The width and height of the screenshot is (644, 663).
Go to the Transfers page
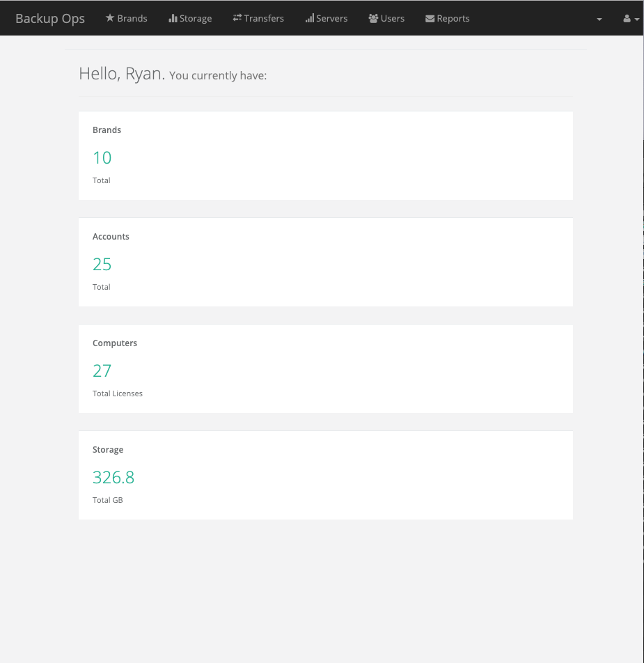[258, 18]
